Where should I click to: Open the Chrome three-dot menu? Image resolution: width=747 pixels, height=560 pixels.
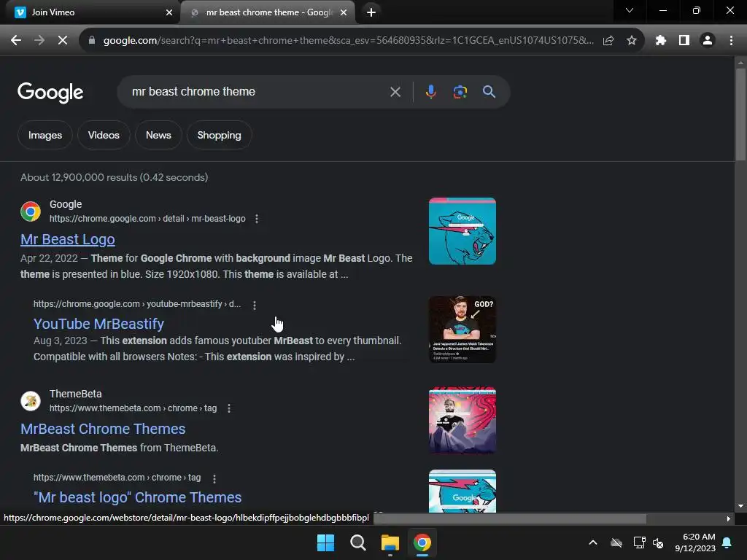click(731, 41)
